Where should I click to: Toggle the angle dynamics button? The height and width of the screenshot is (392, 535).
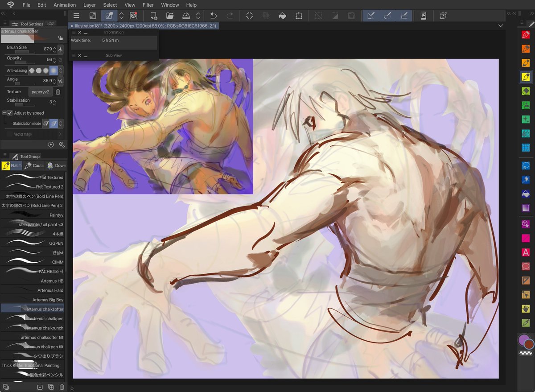(x=60, y=81)
